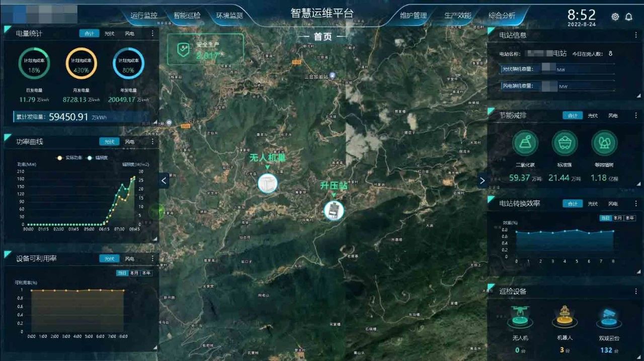Select the 无人机巢 marker on the map

(x=267, y=184)
